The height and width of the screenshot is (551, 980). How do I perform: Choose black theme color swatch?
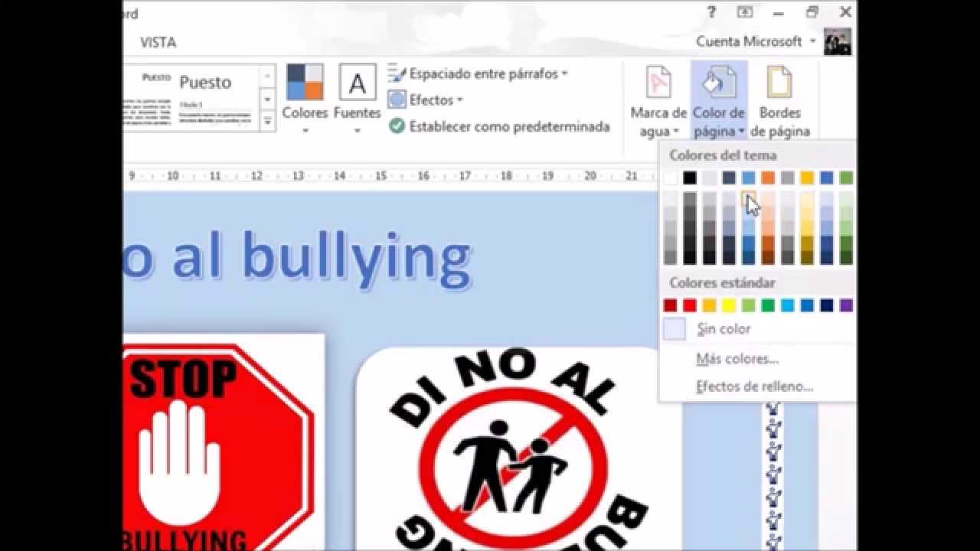tap(690, 178)
